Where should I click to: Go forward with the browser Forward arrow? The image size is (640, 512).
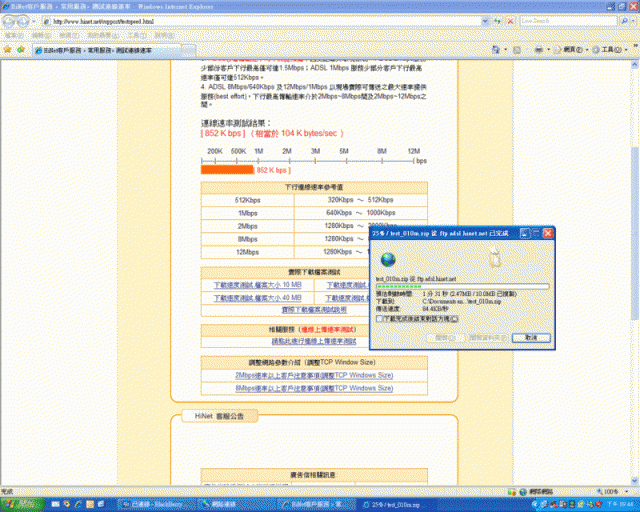22,21
